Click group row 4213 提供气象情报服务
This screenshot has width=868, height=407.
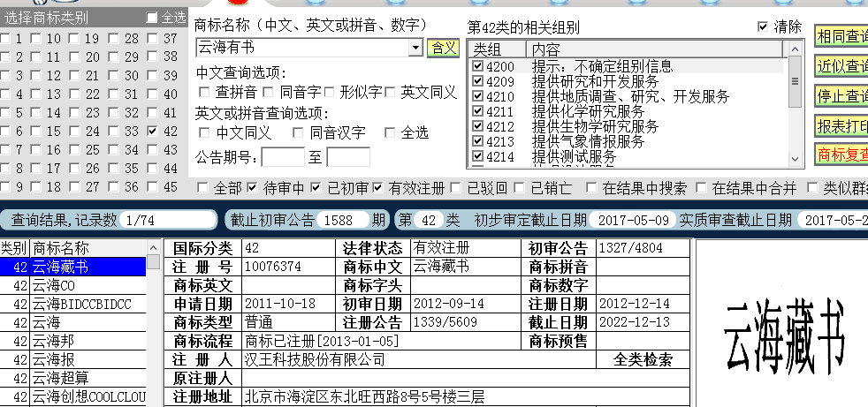[628, 141]
